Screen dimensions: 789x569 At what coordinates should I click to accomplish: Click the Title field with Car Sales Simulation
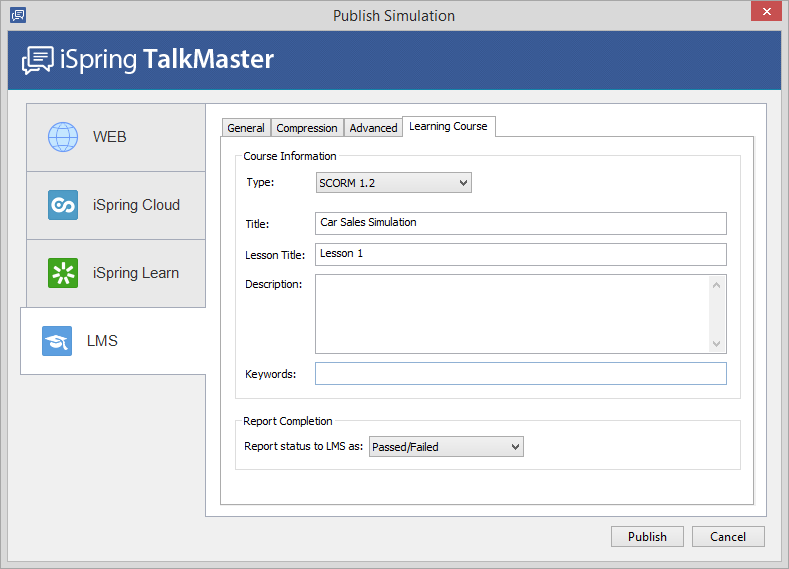pos(520,223)
